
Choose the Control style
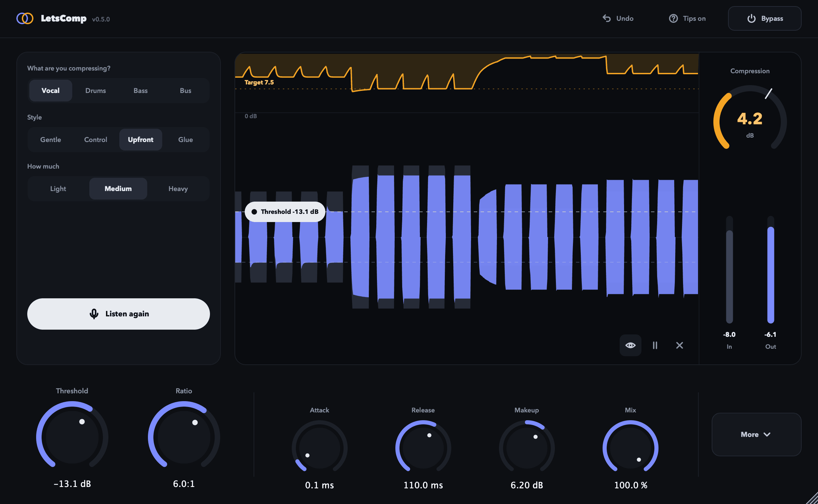coord(95,140)
